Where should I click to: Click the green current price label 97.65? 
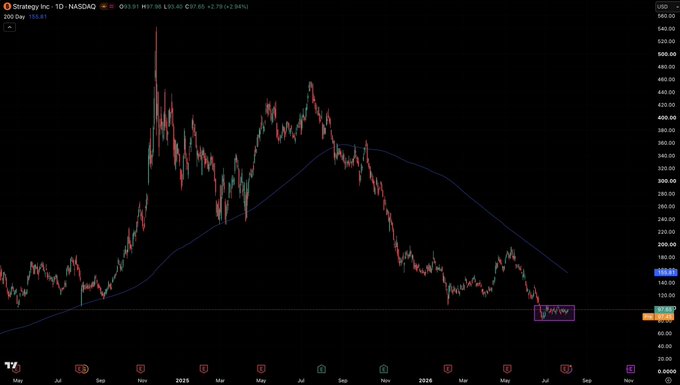(x=664, y=309)
